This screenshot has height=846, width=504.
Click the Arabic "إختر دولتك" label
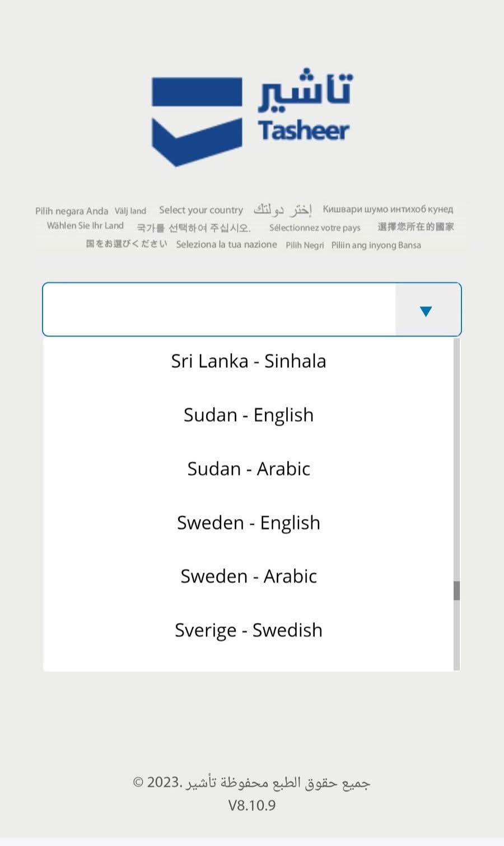pyautogui.click(x=283, y=210)
